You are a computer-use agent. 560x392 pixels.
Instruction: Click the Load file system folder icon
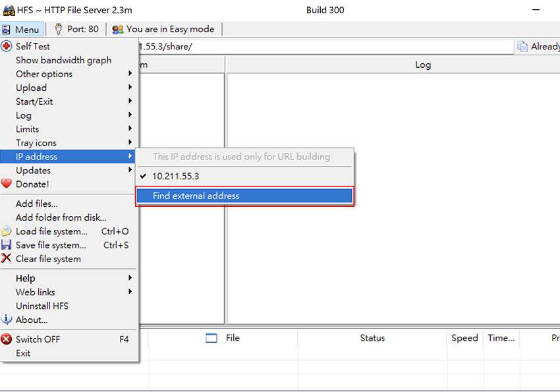click(x=7, y=231)
